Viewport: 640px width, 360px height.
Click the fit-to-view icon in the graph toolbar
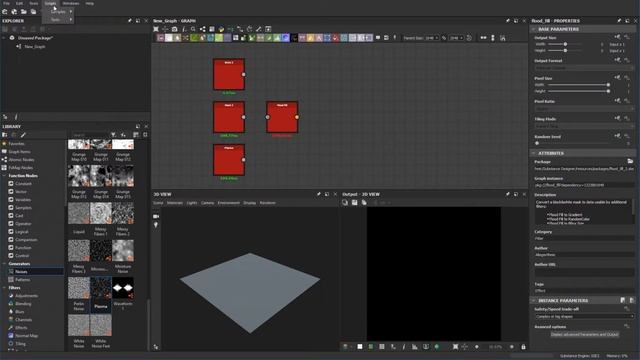[156, 29]
